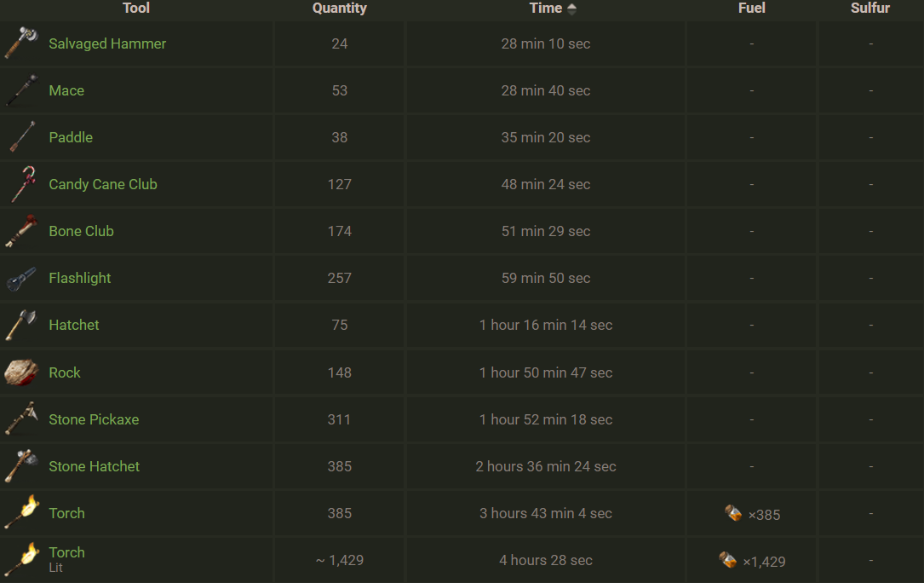Click the Stone Pickaxe icon

pos(21,419)
